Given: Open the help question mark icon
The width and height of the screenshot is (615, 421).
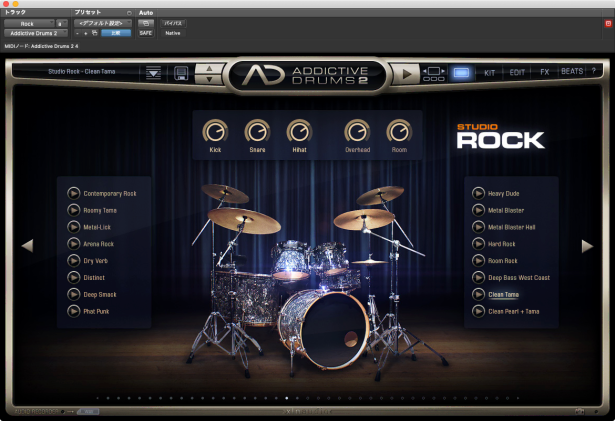Looking at the screenshot, I should [x=594, y=72].
